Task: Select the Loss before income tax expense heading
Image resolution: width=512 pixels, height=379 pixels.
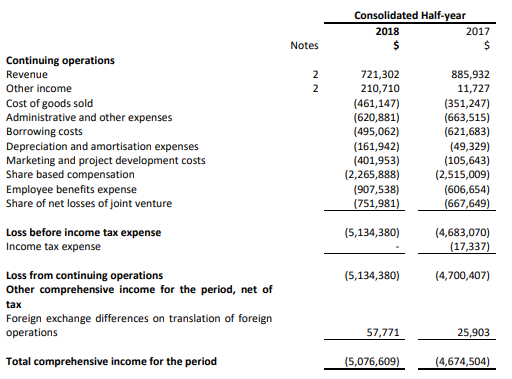Action: point(83,232)
